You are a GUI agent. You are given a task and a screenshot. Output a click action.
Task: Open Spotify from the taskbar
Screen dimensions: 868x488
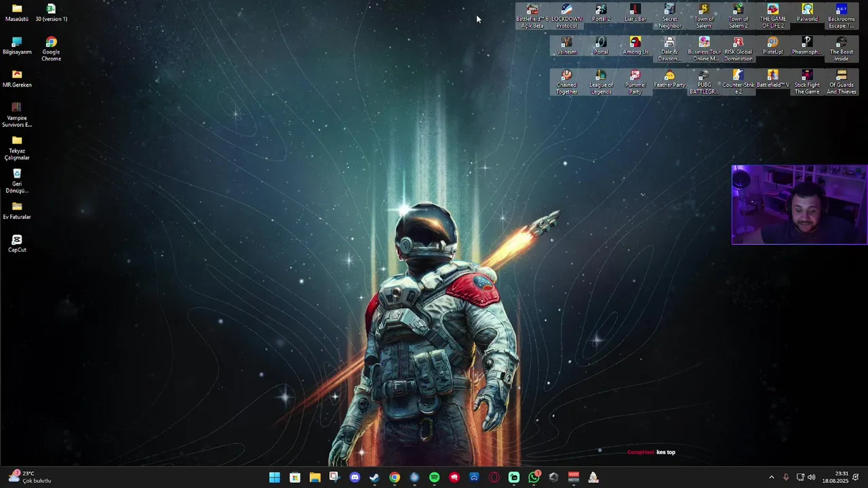[x=435, y=477]
